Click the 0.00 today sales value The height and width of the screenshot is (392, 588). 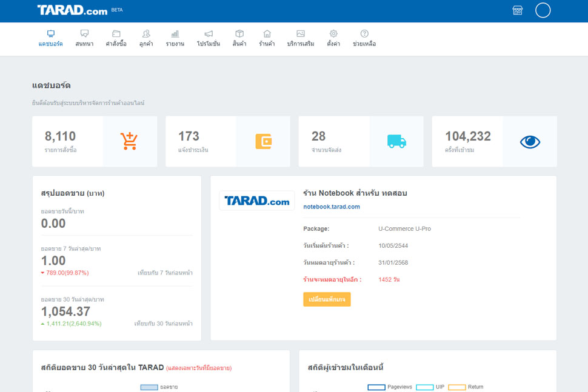pyautogui.click(x=53, y=224)
